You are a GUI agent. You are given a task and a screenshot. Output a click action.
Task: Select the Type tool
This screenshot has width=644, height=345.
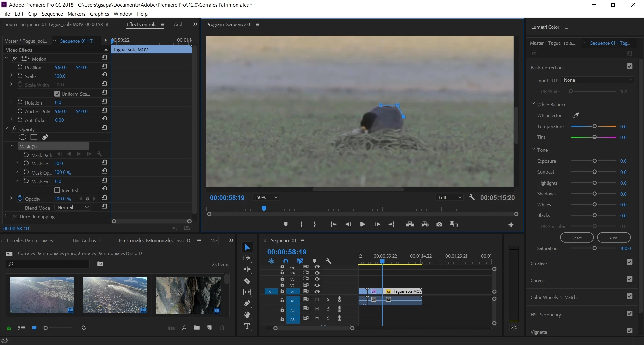pyautogui.click(x=247, y=326)
